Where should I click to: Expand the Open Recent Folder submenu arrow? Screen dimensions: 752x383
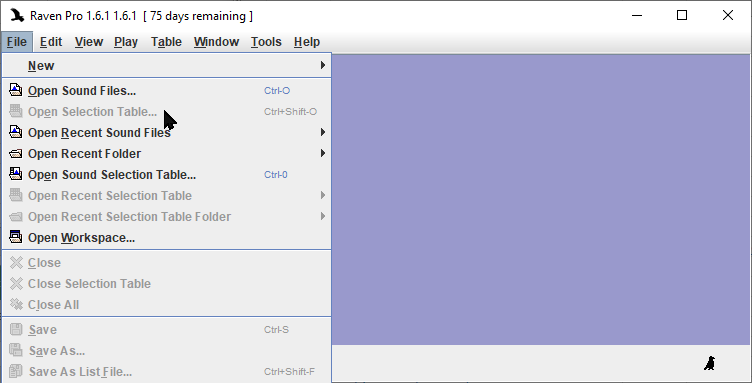click(323, 153)
